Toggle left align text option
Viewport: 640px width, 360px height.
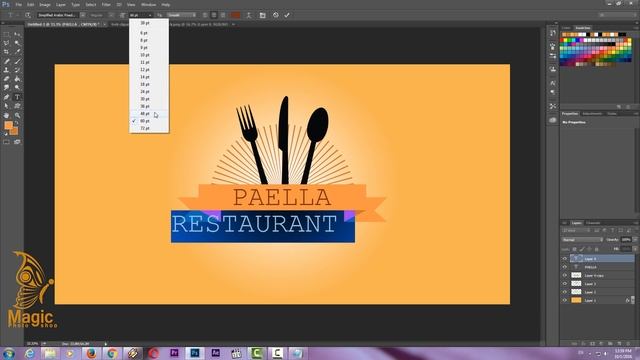pos(205,15)
